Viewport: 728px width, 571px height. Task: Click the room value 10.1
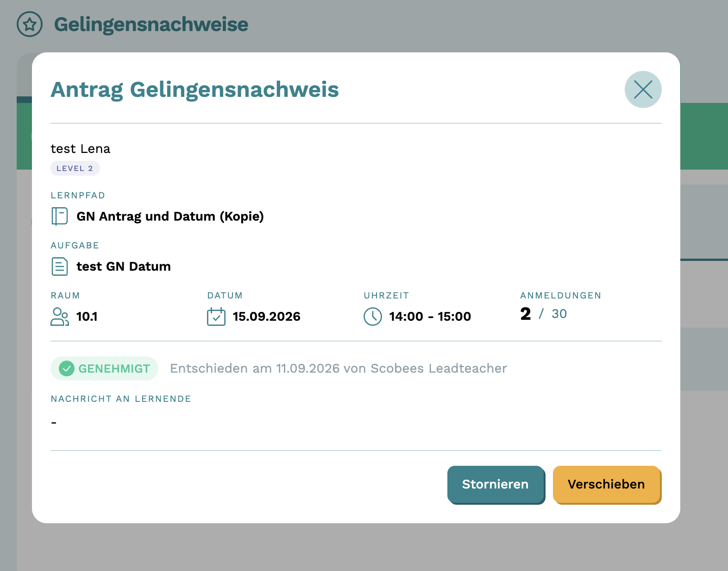click(x=87, y=317)
